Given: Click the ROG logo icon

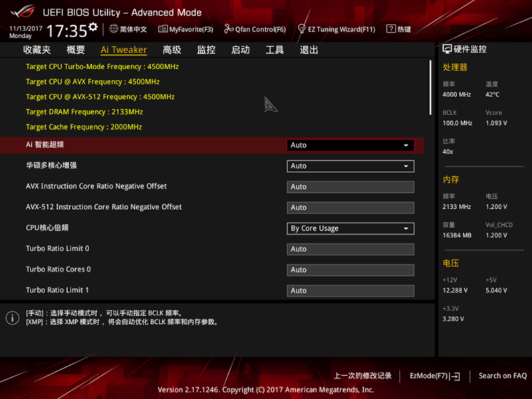Looking at the screenshot, I should (23, 12).
